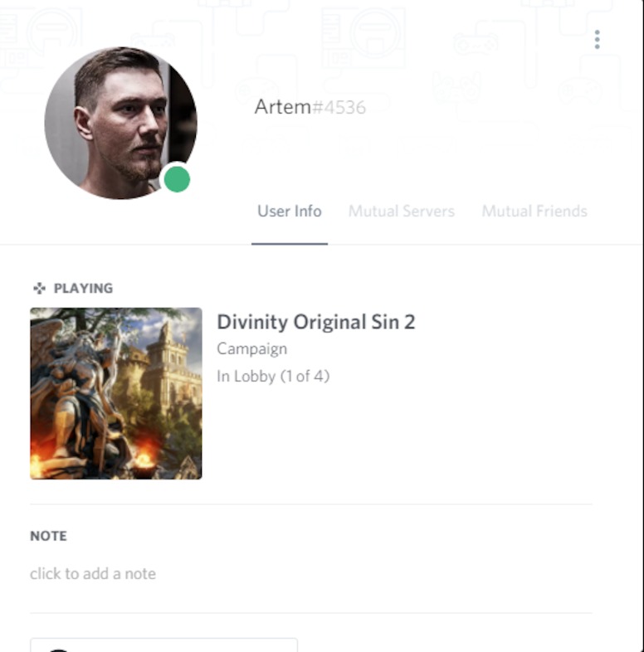Open the three-dot more options menu

[597, 40]
